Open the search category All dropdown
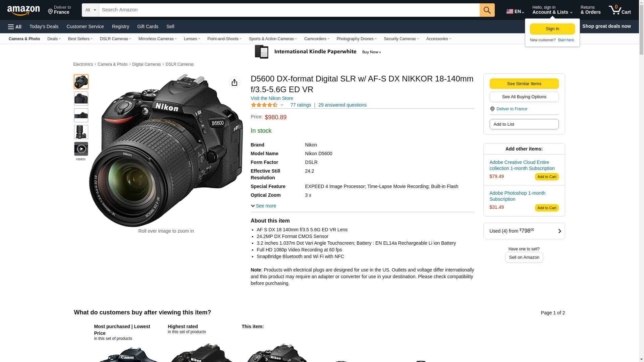This screenshot has width=644, height=362. coord(90,10)
